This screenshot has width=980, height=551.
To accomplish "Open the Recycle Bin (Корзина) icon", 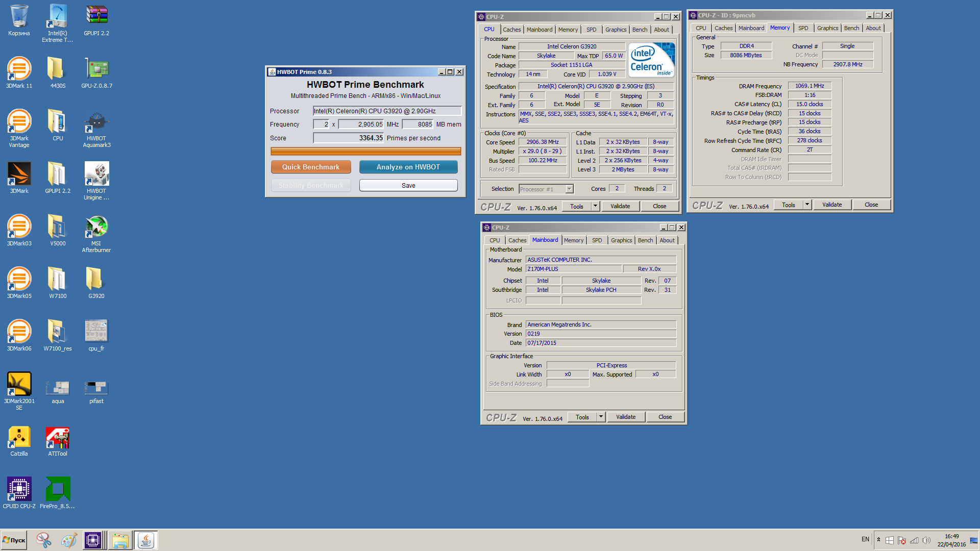I will pyautogui.click(x=19, y=20).
